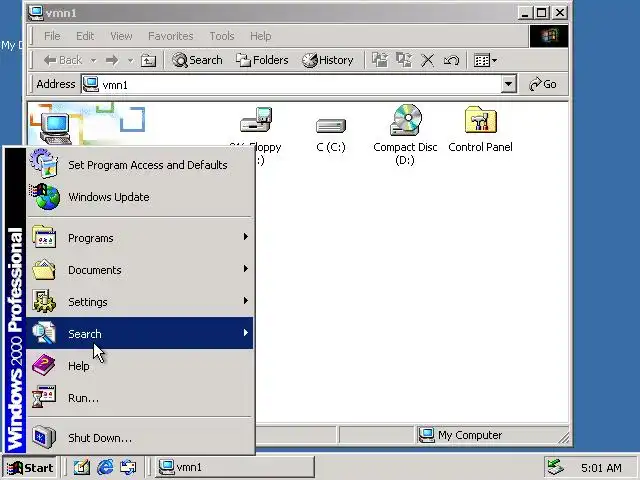Click the Back toolbar button
Viewport: 640px width, 480px height.
63,60
